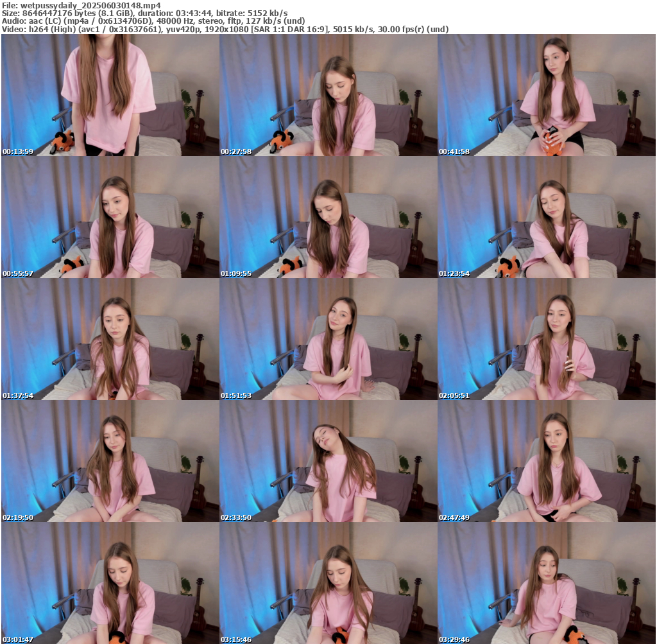The width and height of the screenshot is (657, 644).
Task: Click the thumbnail at 02:47:49
Action: (x=547, y=461)
